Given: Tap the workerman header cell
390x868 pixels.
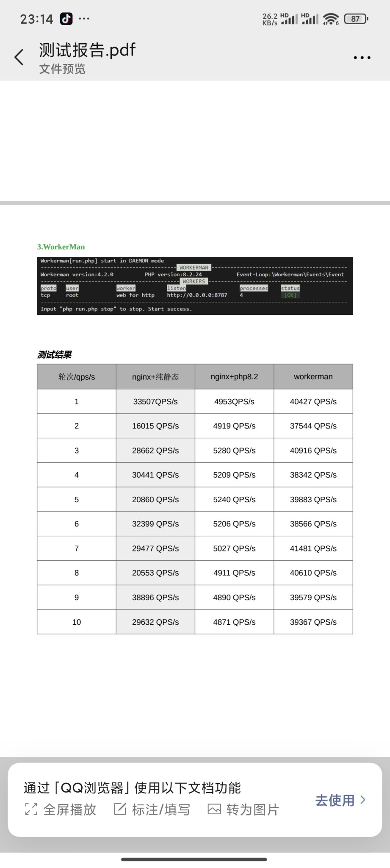Looking at the screenshot, I should pos(313,377).
